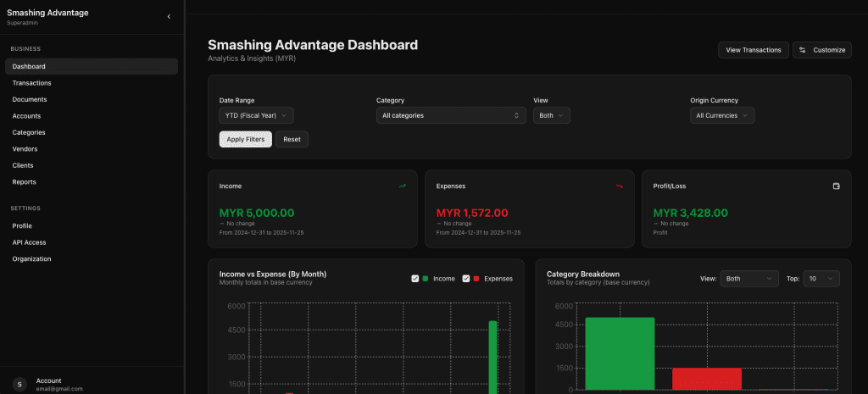Open Dashboard in the sidebar
The width and height of the screenshot is (868, 394).
point(92,66)
